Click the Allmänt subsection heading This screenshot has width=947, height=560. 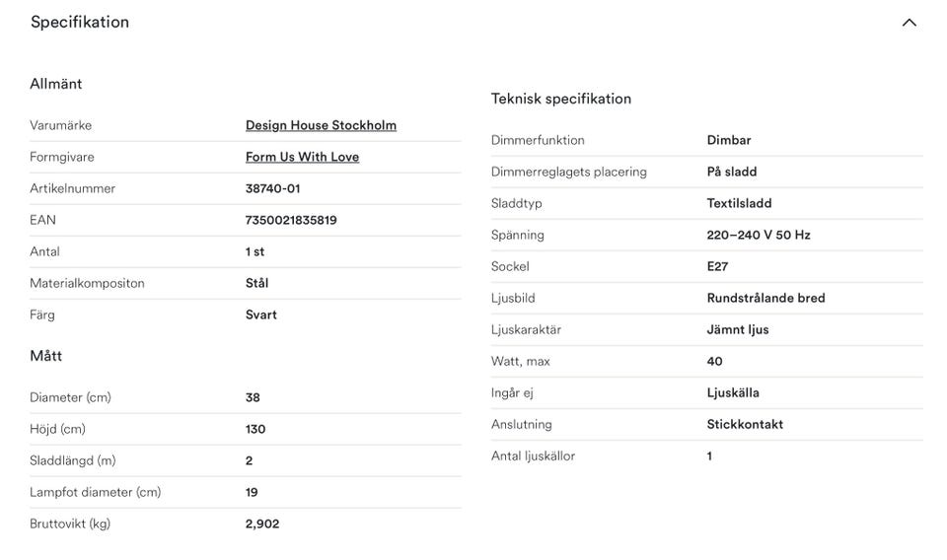pos(56,84)
